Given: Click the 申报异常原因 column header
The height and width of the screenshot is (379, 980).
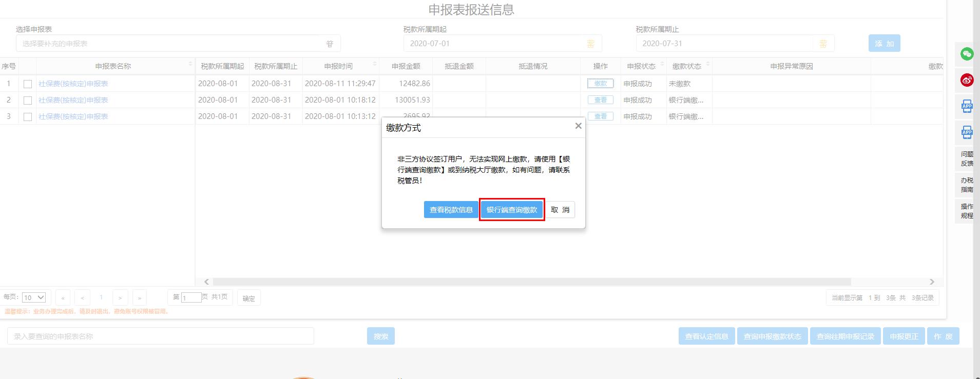Looking at the screenshot, I should pos(791,66).
